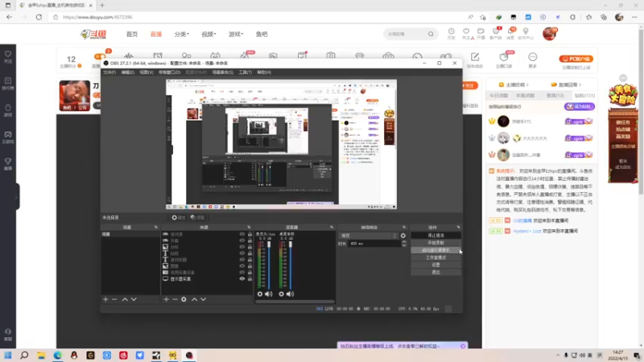Click 启动虚拟摄像机 button

tap(436, 250)
